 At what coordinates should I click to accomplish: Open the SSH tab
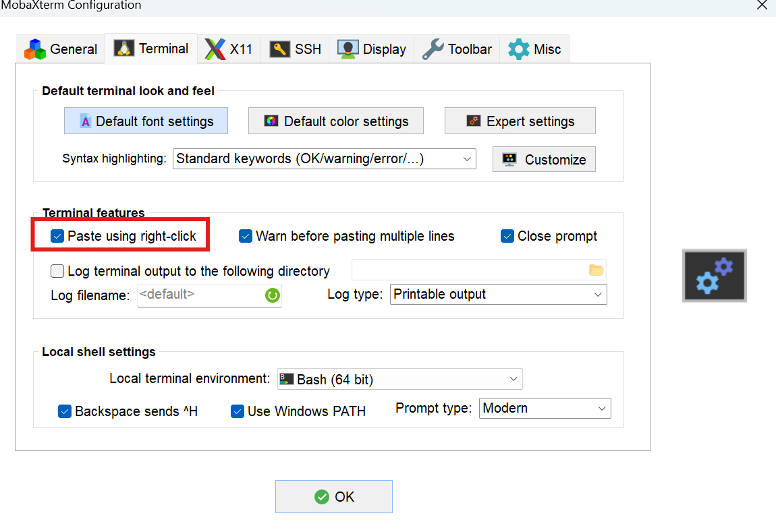point(295,49)
